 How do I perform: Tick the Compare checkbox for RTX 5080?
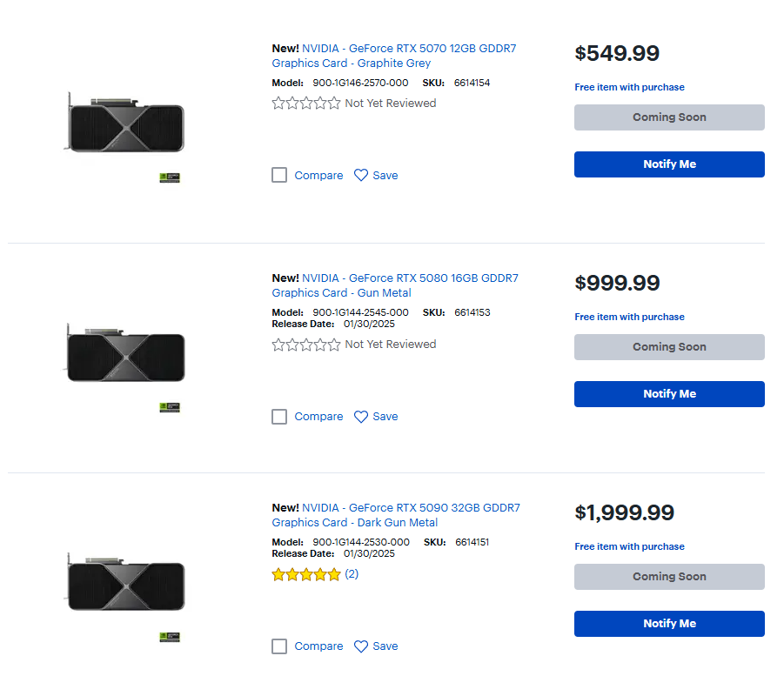[279, 417]
